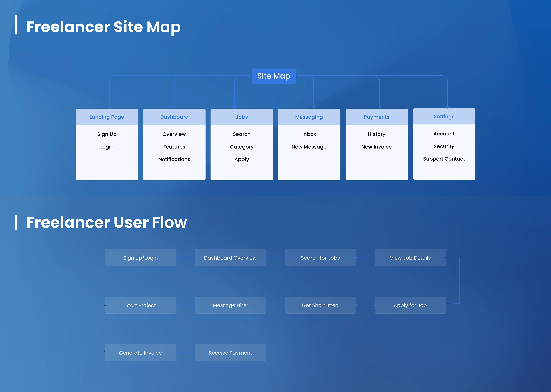Click History in the Payments card

coord(377,134)
